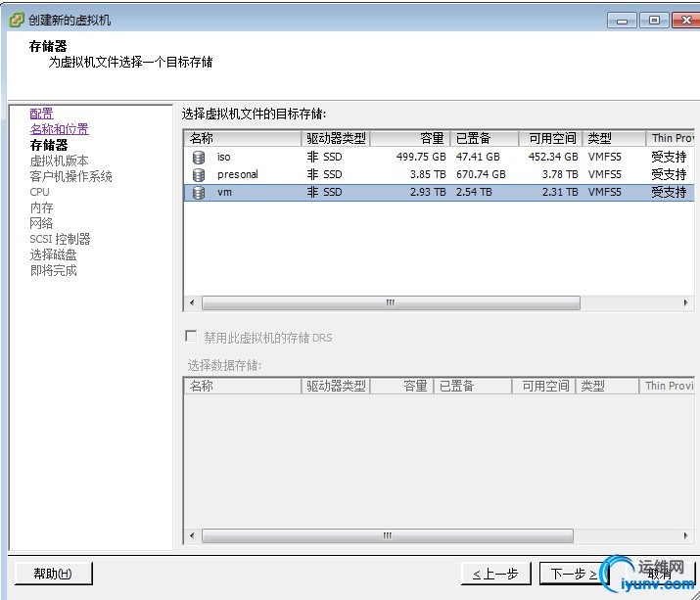The image size is (700, 600).
Task: Minimize the 创建新的虚拟机 window
Action: coord(622,21)
